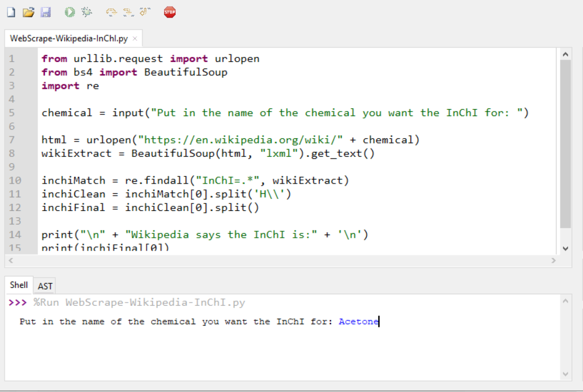
Task: Create a new file using the toolbar
Action: point(11,12)
